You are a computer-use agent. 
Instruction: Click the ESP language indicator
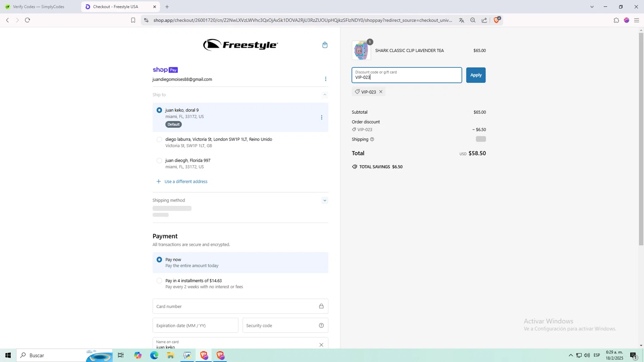click(597, 355)
